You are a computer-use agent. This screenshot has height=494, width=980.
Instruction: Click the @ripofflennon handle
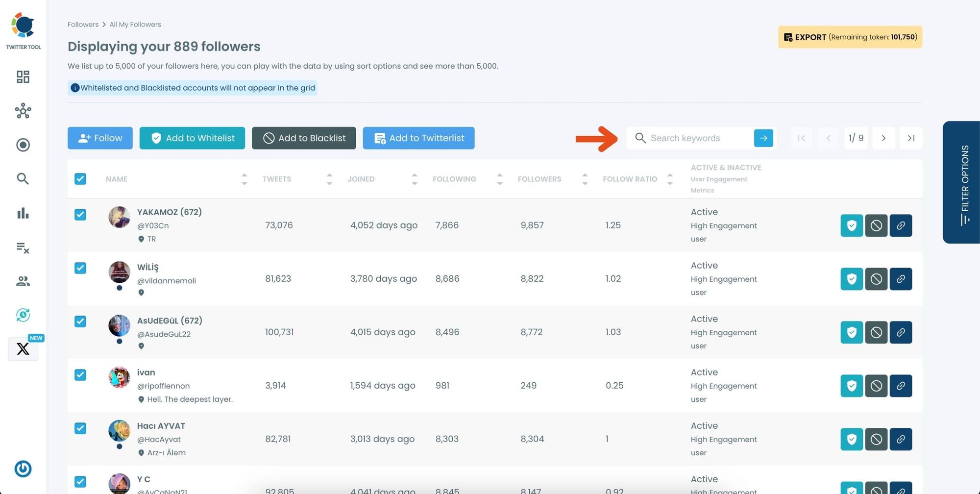(163, 386)
